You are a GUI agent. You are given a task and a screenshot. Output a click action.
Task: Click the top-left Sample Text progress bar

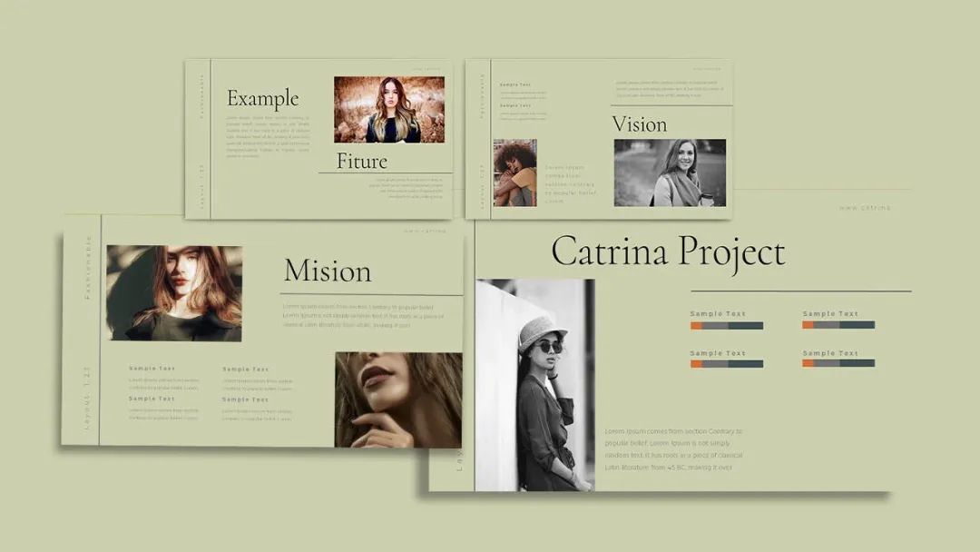pos(726,326)
